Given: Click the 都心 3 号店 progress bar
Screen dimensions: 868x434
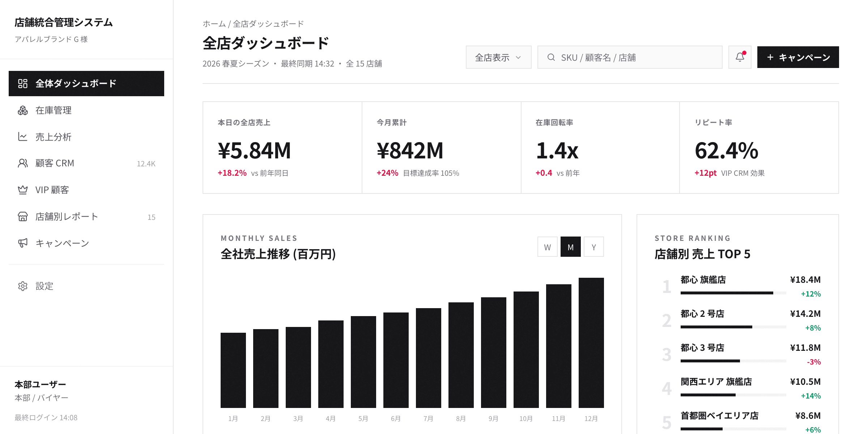Looking at the screenshot, I should click(734, 361).
